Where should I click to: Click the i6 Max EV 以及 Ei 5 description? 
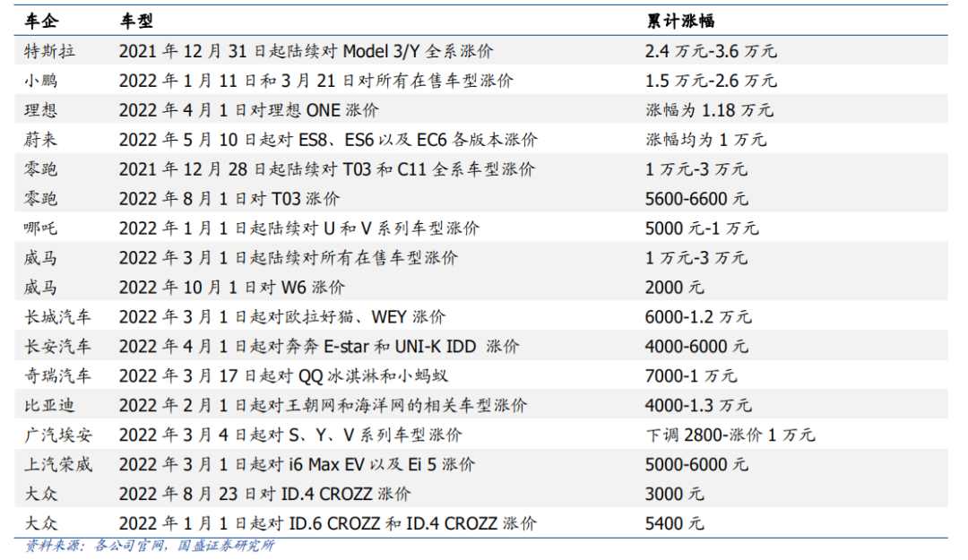click(x=297, y=464)
